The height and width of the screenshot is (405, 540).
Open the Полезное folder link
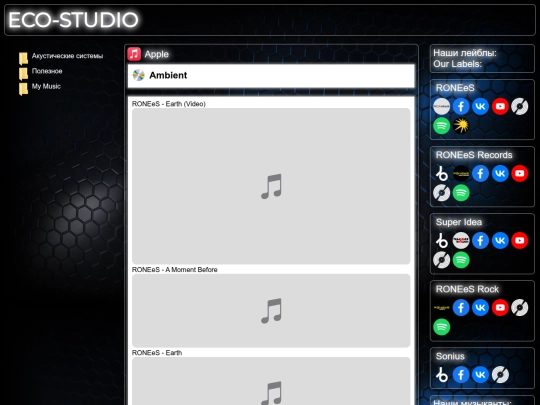(47, 71)
